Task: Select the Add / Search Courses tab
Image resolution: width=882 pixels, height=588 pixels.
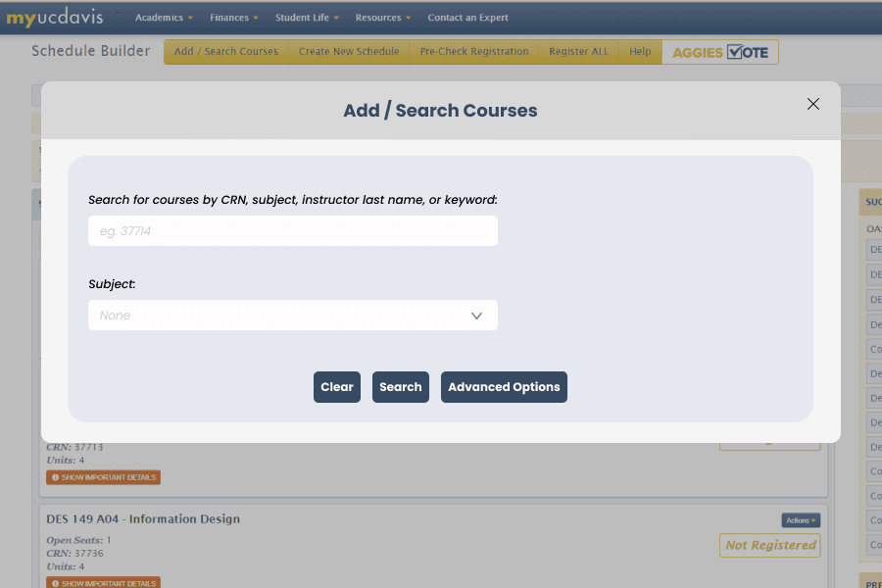Action: tap(226, 52)
